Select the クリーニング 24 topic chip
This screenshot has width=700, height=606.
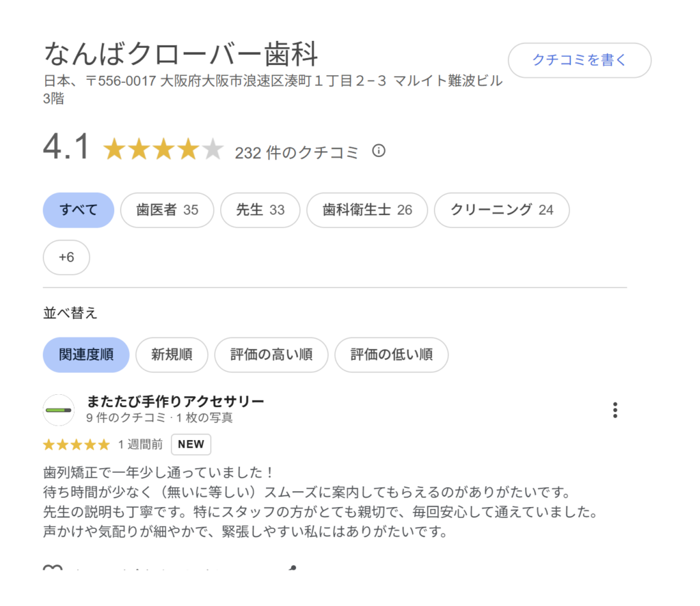click(501, 210)
